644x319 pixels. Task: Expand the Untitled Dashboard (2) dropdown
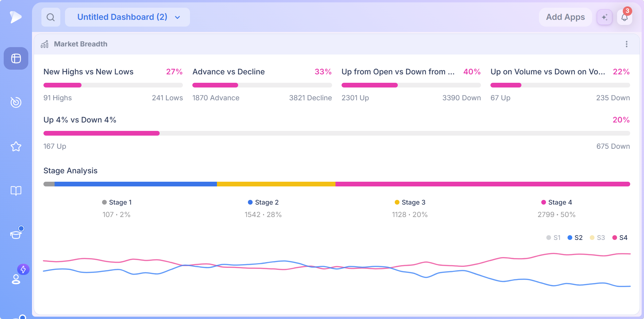tap(127, 17)
